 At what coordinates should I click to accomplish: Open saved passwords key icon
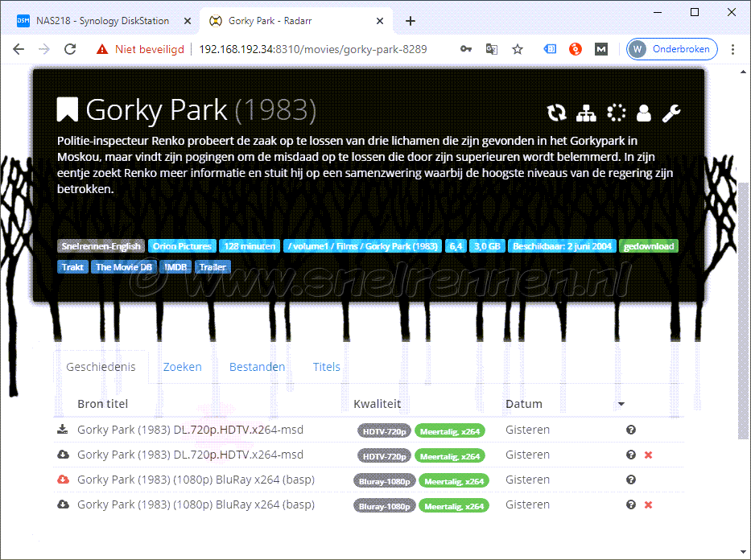pyautogui.click(x=466, y=49)
